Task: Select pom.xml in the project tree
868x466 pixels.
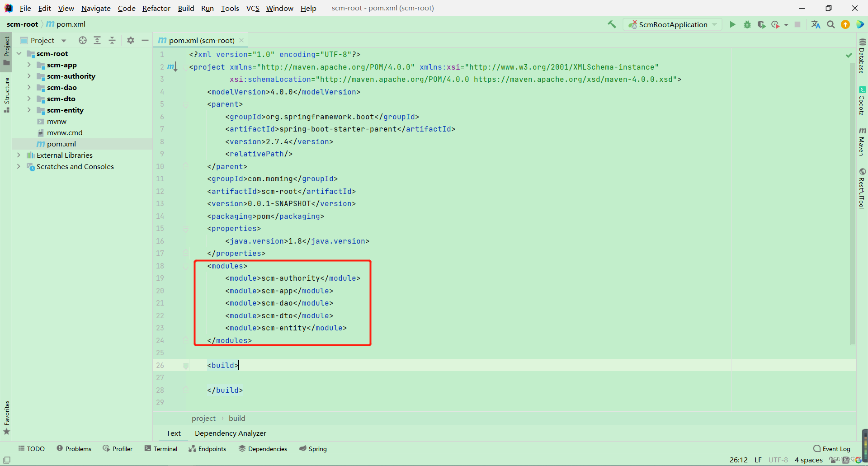Action: click(x=61, y=144)
